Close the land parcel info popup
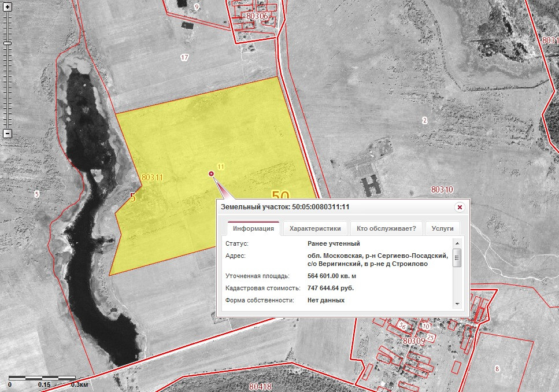 [x=460, y=207]
